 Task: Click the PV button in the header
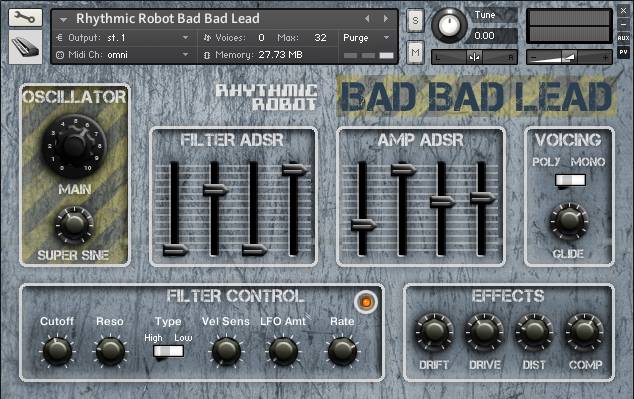coord(623,52)
